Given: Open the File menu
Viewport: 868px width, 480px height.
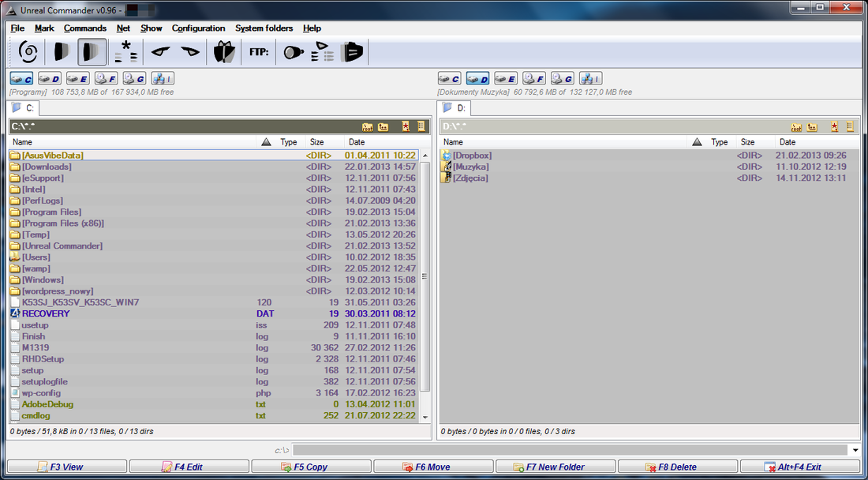Looking at the screenshot, I should point(17,28).
